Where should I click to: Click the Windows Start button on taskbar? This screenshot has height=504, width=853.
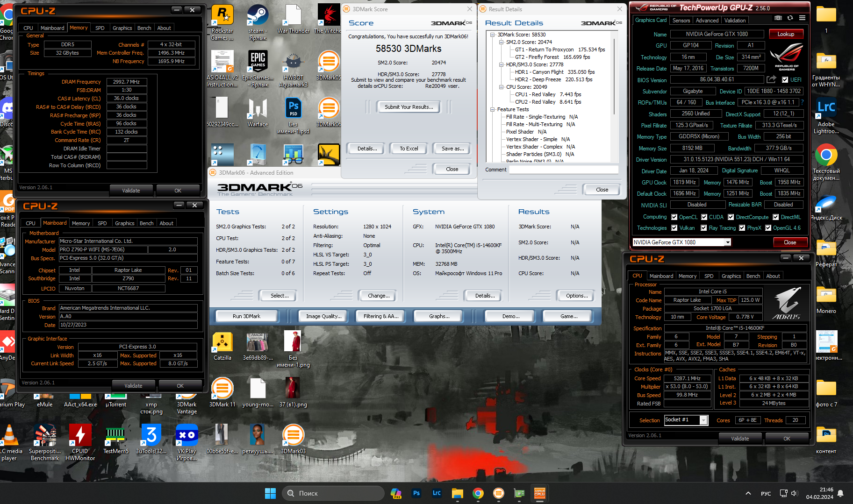point(270,493)
